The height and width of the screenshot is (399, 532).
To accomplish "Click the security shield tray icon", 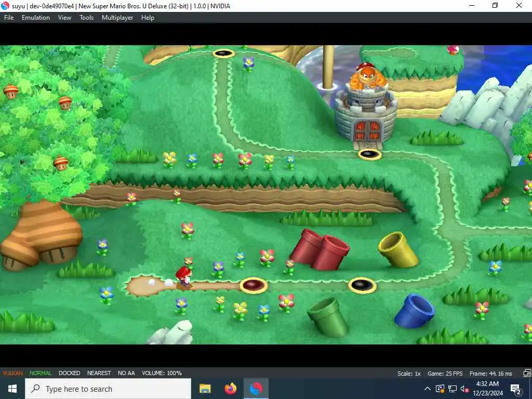I will 440,389.
